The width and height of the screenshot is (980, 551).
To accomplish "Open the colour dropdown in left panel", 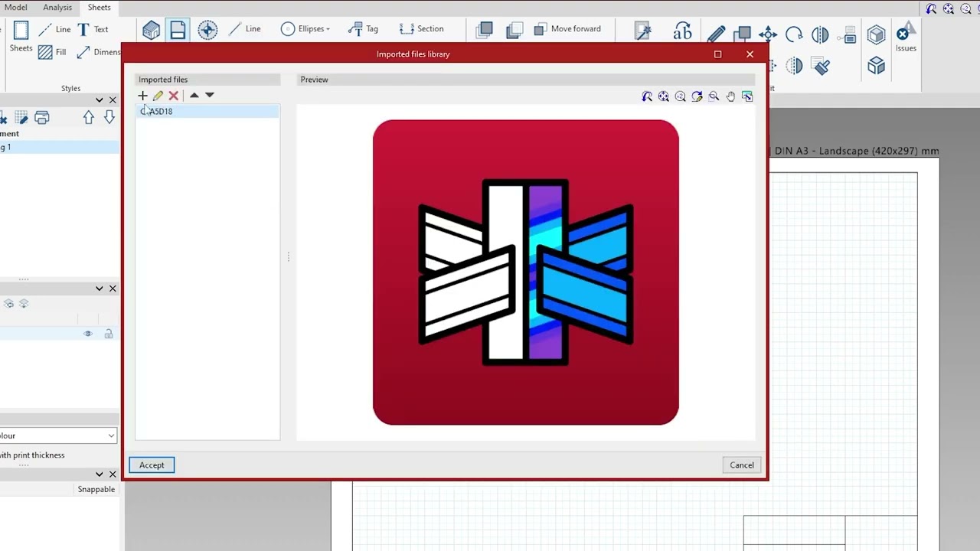I will (58, 435).
